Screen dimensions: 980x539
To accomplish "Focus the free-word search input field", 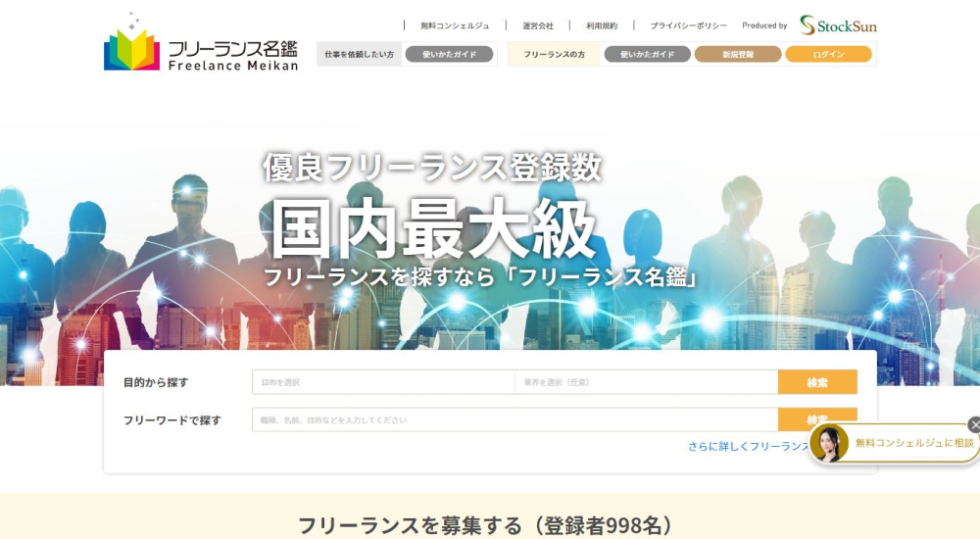I will (x=515, y=420).
